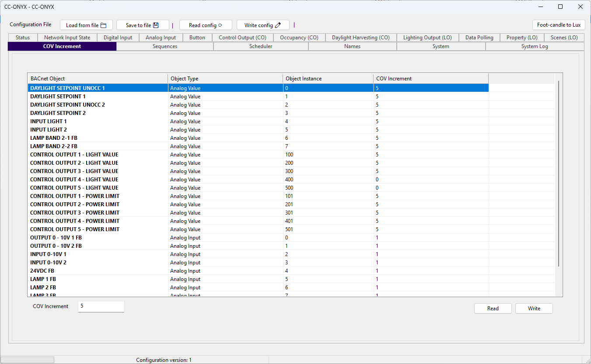
Task: Select the OUTPUT 0 - 10V 1 FB row
Action: (258, 238)
